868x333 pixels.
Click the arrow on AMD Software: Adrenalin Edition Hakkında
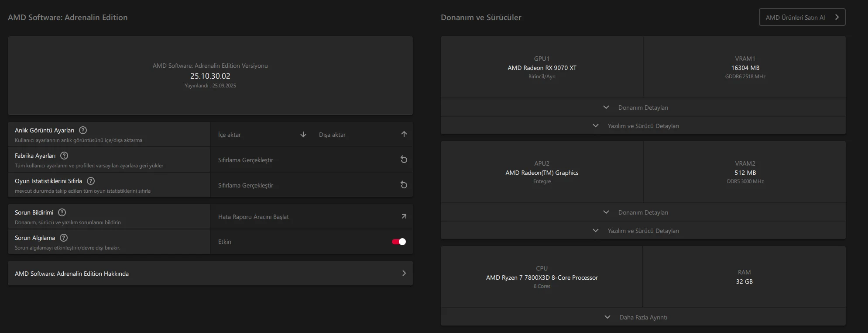(x=404, y=273)
